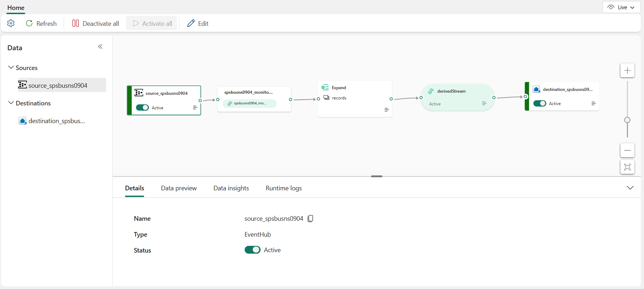Zoom in on the canvas
This screenshot has height=289, width=644.
point(627,70)
